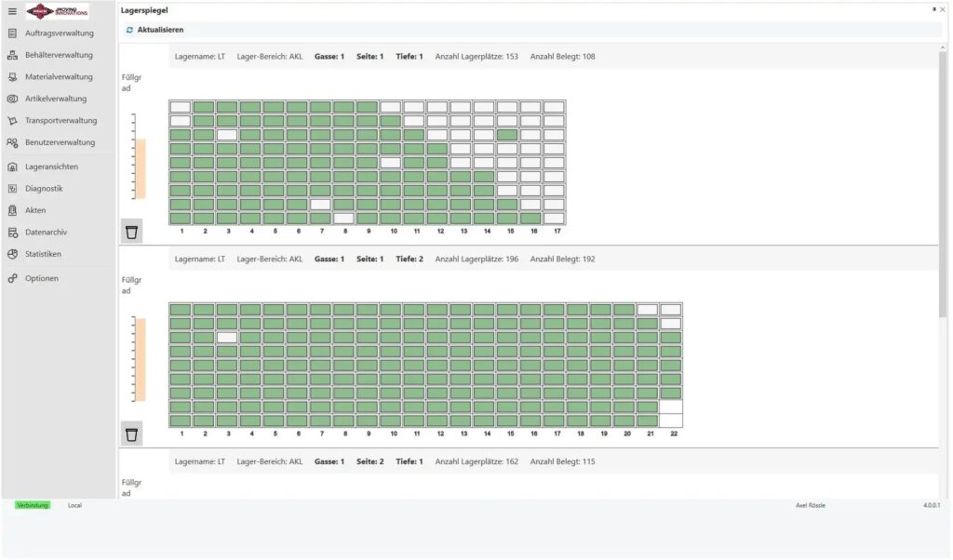
Task: Open Auftragsverwaltung menu entry
Action: (x=60, y=33)
